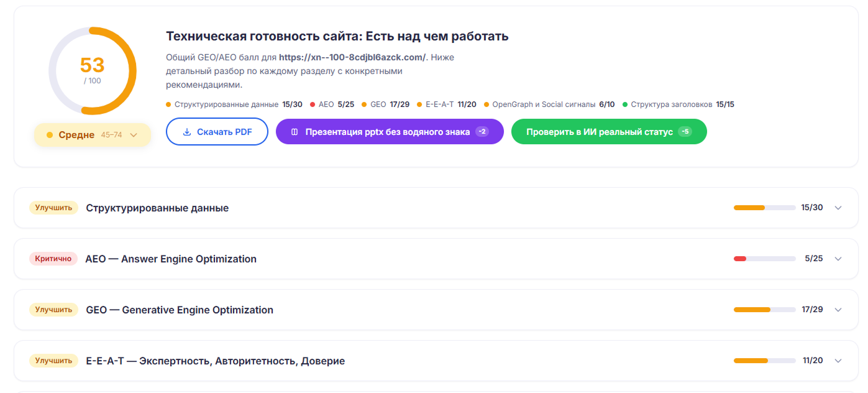This screenshot has width=868, height=393.
Task: Click the 11/20 score in E-E-A-T row
Action: pos(813,361)
